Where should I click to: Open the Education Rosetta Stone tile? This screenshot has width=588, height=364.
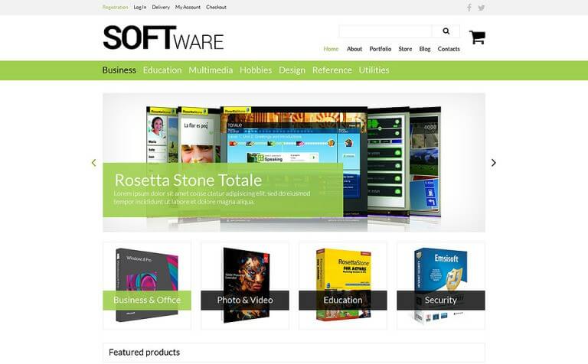[343, 286]
